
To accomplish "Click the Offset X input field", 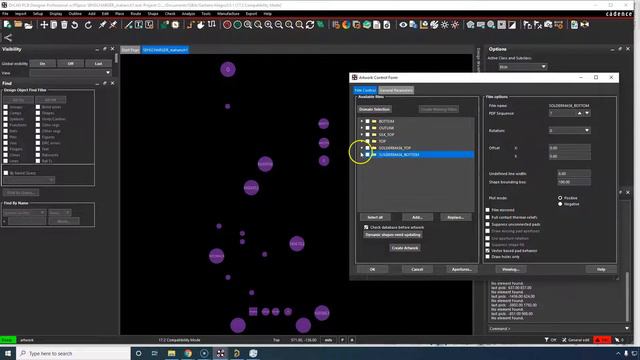I will tap(569, 148).
